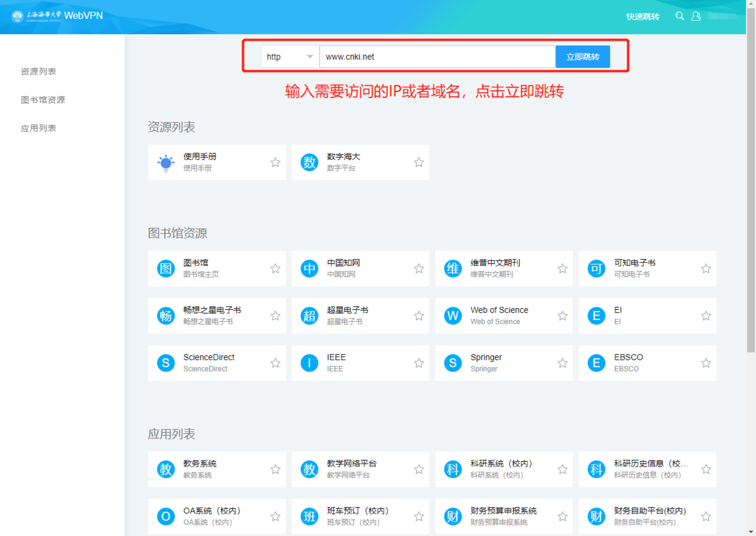This screenshot has height=536, width=756.
Task: Open the 使用手册 lightbulb icon
Action: [166, 163]
